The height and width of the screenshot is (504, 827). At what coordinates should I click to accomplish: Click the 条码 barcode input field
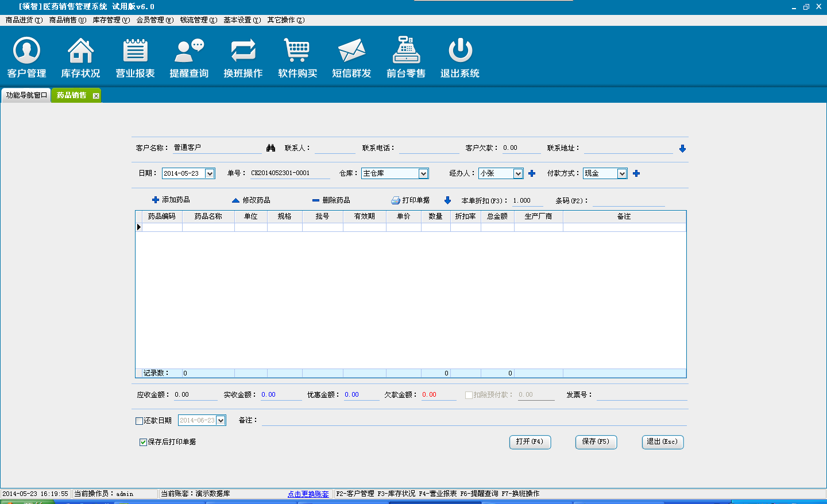point(628,201)
